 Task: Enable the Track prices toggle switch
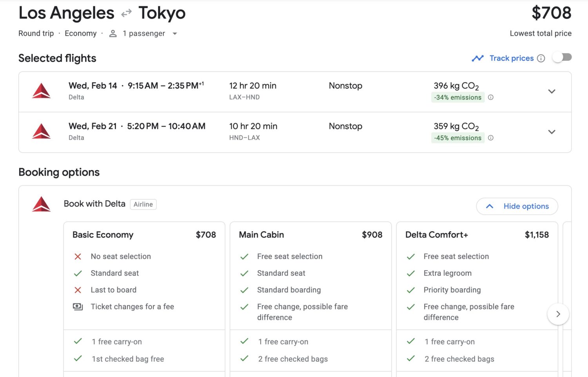pyautogui.click(x=562, y=57)
